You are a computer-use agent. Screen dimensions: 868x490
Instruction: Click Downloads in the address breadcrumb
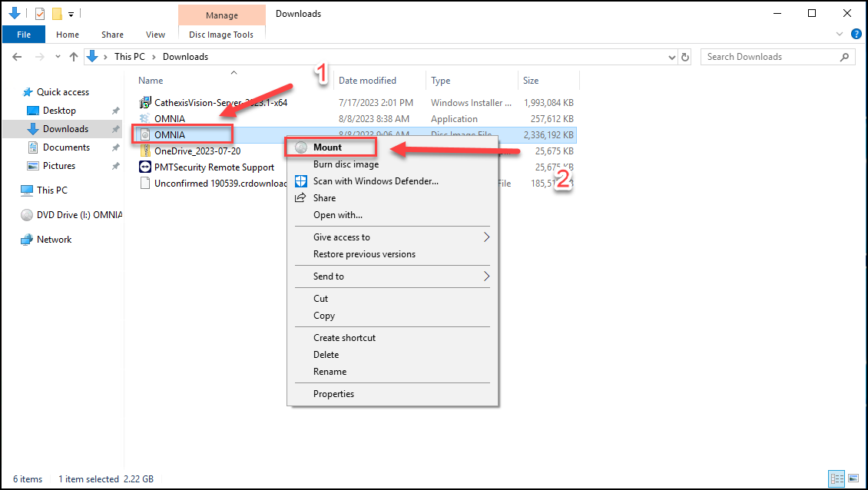185,57
